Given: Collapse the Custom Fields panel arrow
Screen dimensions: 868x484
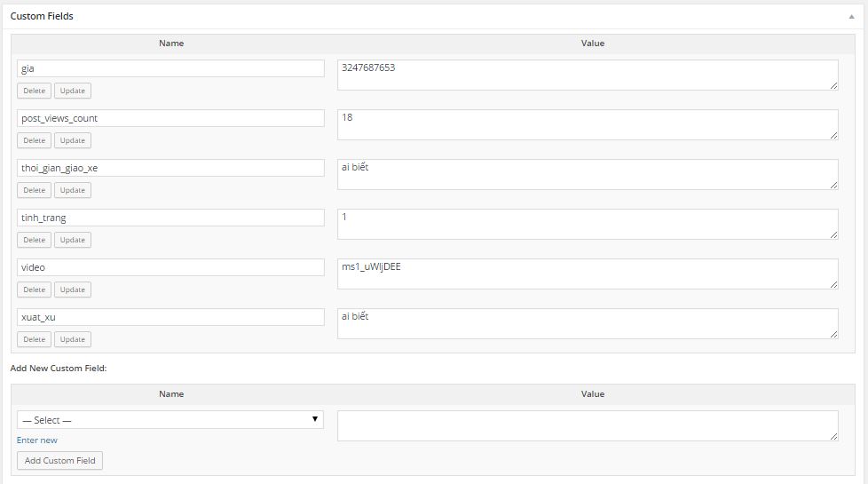Looking at the screenshot, I should (x=851, y=16).
